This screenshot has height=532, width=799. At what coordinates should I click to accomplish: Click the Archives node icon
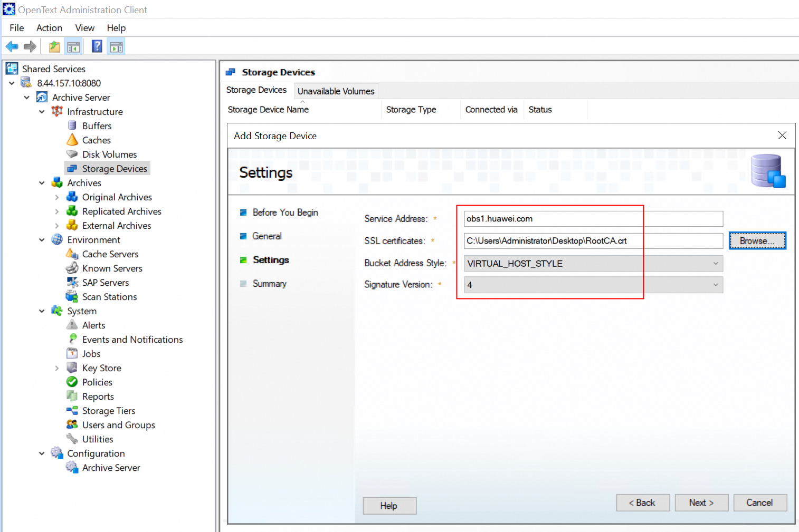(57, 182)
